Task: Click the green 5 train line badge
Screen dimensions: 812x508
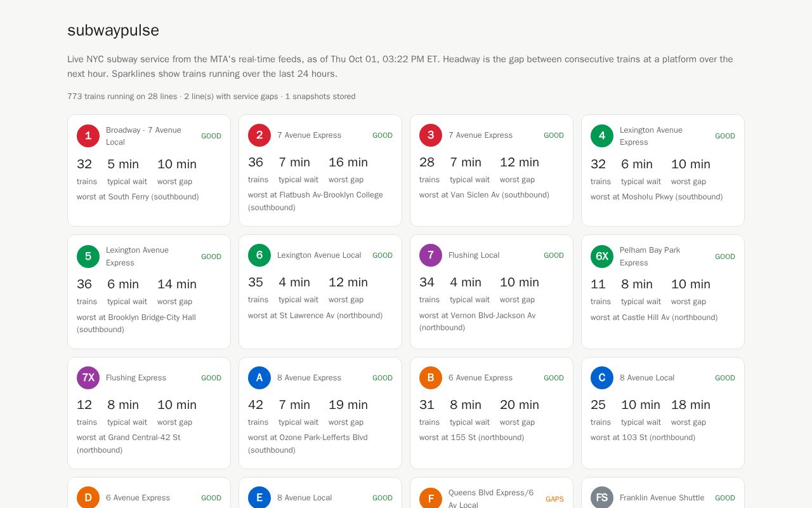Action: pyautogui.click(x=88, y=257)
